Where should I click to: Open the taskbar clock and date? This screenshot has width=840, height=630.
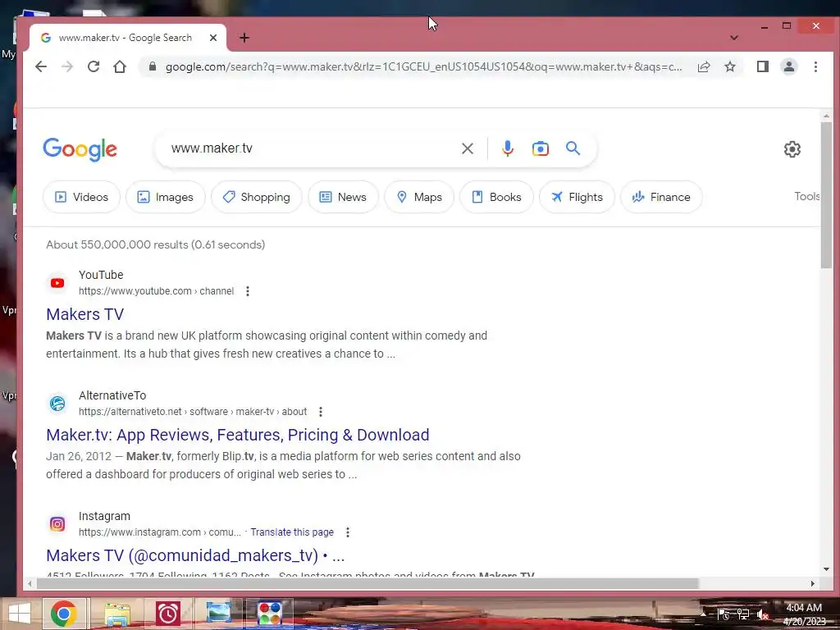[804, 614]
